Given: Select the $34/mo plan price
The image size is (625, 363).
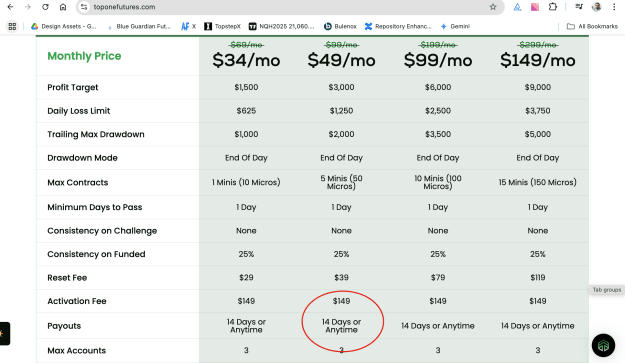Looking at the screenshot, I should pyautogui.click(x=246, y=60).
